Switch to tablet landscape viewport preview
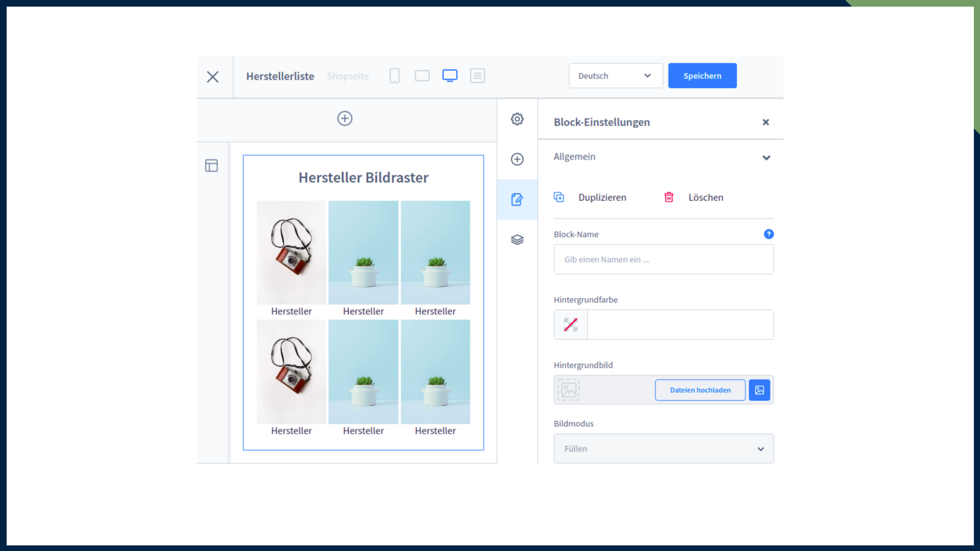The image size is (980, 551). tap(422, 76)
